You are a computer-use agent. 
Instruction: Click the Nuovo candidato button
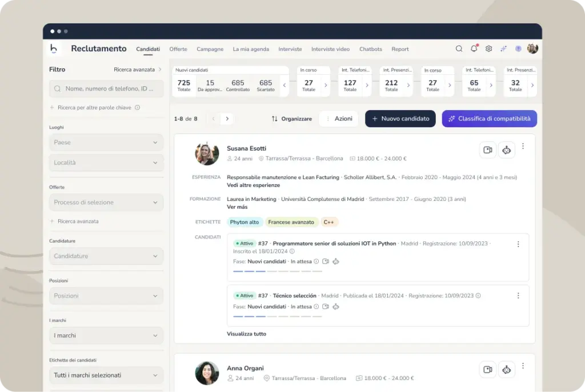(400, 119)
